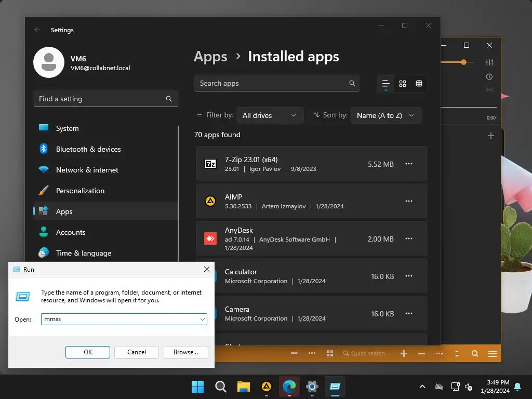This screenshot has width=532, height=399.
Task: Open the Filter by All drives dropdown
Action: tap(270, 115)
